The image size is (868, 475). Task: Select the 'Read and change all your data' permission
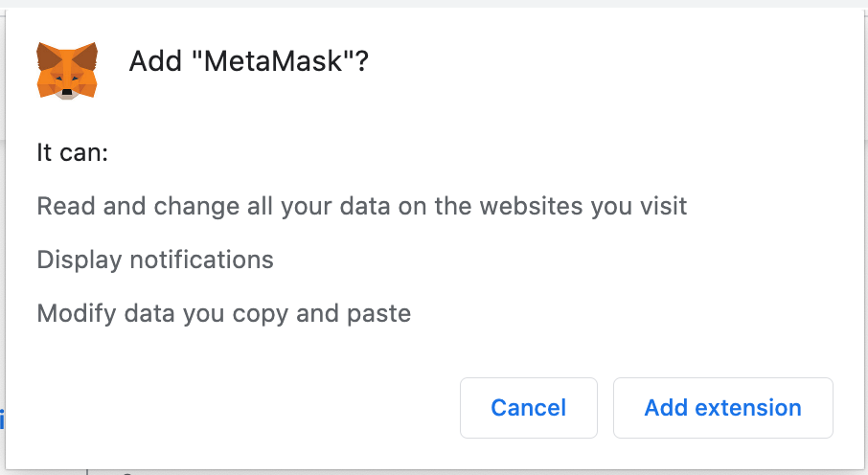pos(361,206)
